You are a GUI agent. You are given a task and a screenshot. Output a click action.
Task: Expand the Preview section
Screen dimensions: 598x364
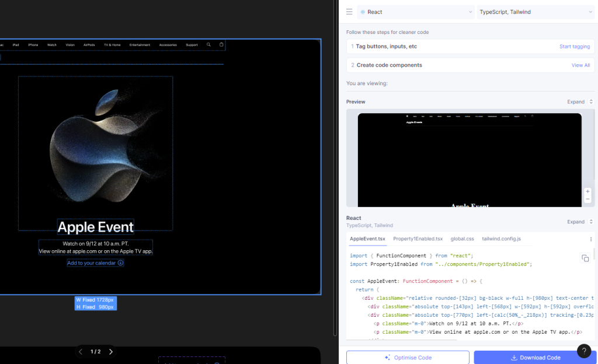(x=579, y=102)
